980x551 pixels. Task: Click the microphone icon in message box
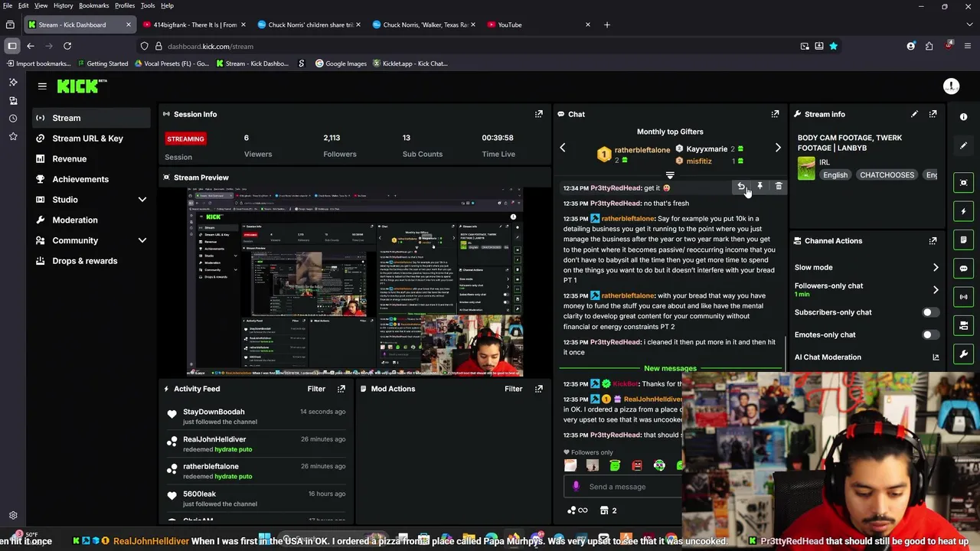[x=576, y=487]
